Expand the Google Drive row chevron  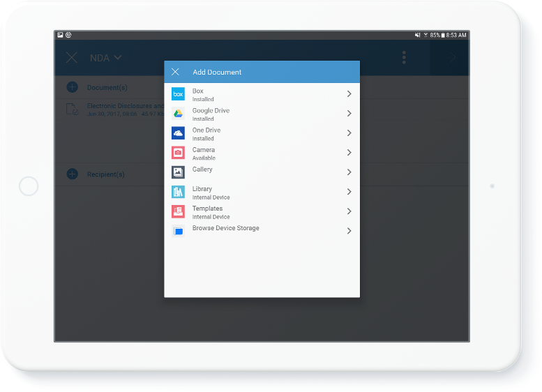tap(349, 114)
